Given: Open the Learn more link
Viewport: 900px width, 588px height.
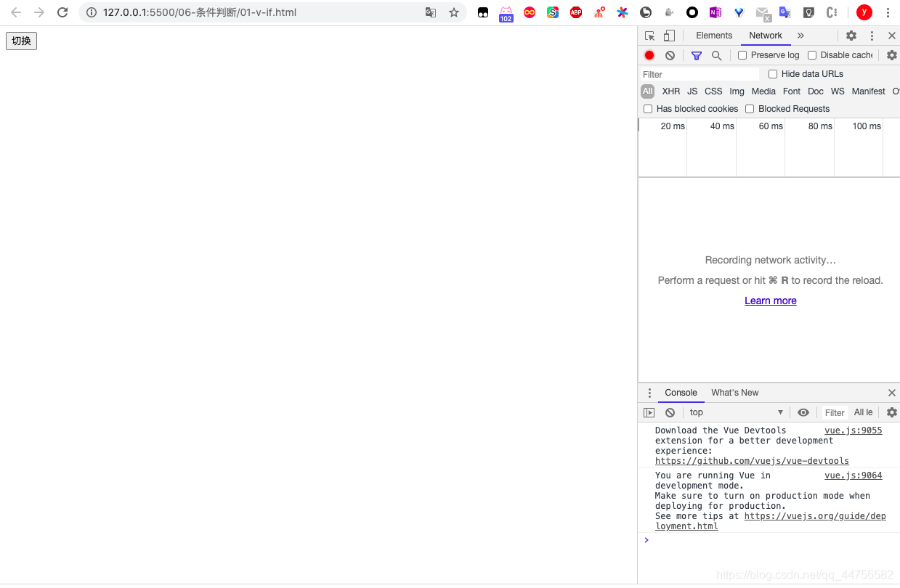Looking at the screenshot, I should tap(771, 301).
